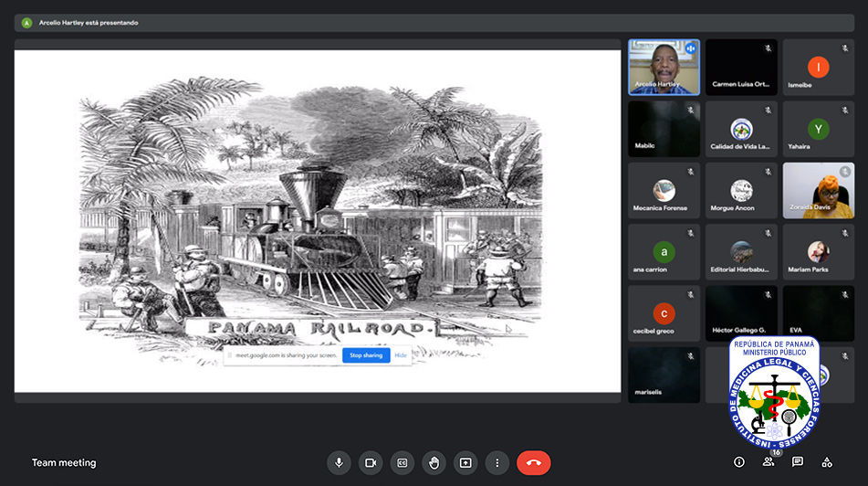868x486 pixels.
Task: Click Calidad de Vida profile picture
Action: click(x=741, y=129)
